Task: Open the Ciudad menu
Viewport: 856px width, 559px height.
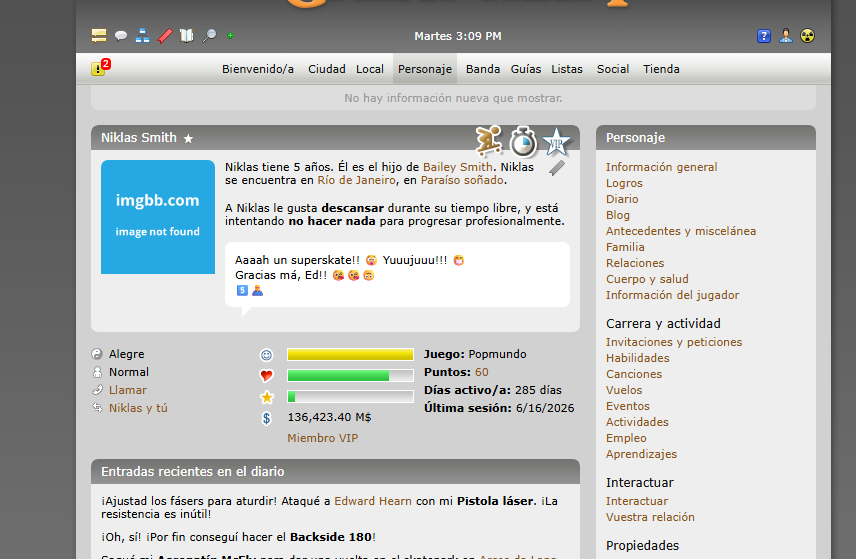Action: tap(326, 69)
